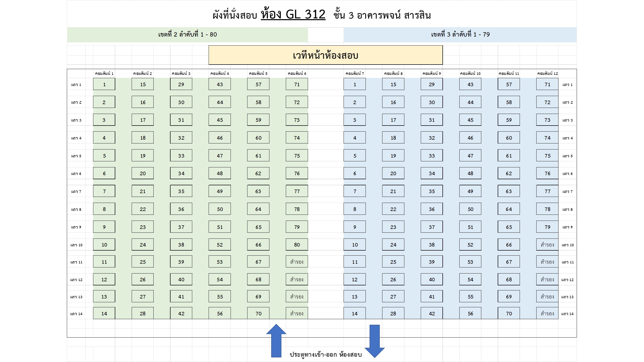Click seat 80 in column 6
Viewport: 644px width, 362px height.
click(x=297, y=245)
